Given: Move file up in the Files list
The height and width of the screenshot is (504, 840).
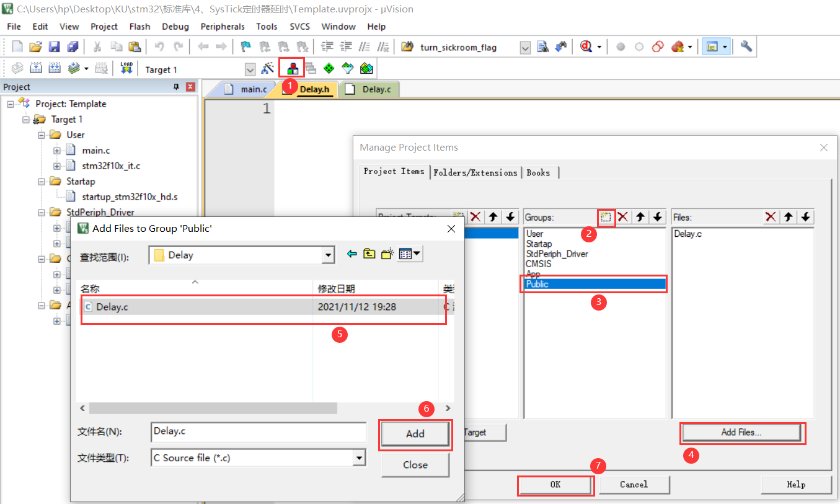Looking at the screenshot, I should tap(788, 217).
